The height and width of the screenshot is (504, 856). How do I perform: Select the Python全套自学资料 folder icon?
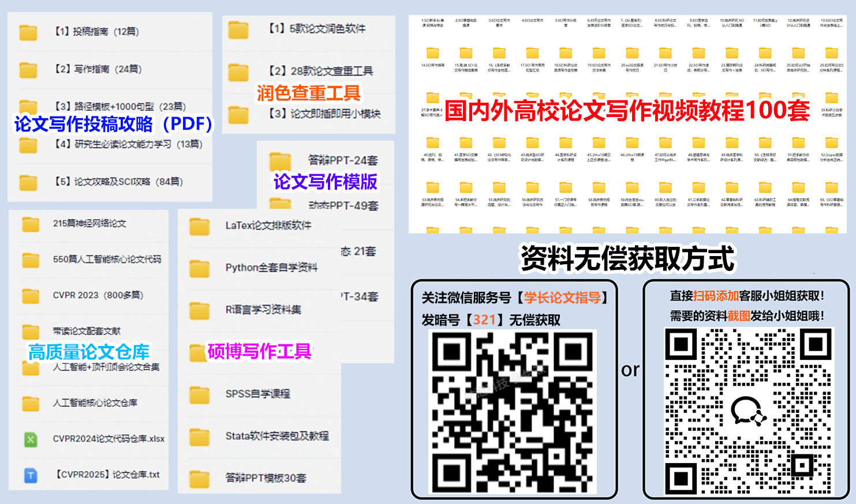[x=199, y=269]
